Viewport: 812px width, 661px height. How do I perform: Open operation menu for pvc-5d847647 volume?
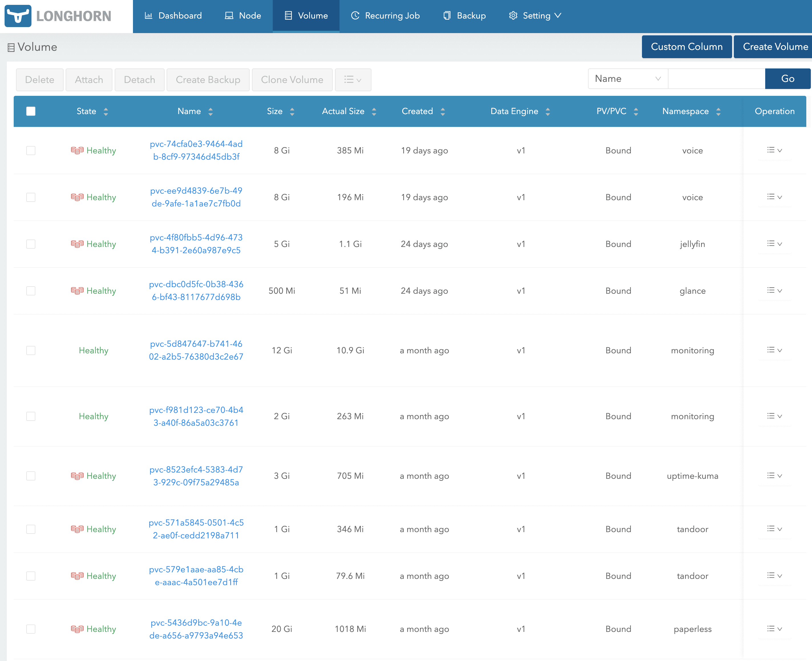tap(774, 350)
